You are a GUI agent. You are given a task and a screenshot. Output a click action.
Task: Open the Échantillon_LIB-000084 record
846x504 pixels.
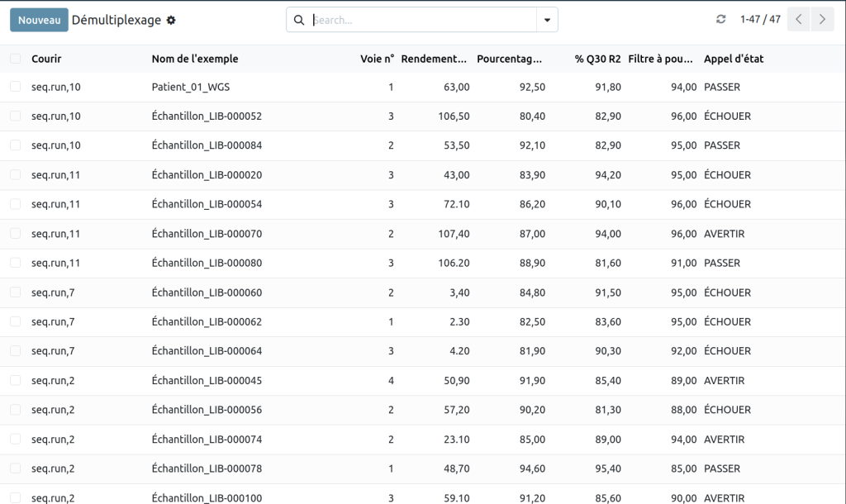pyautogui.click(x=207, y=145)
